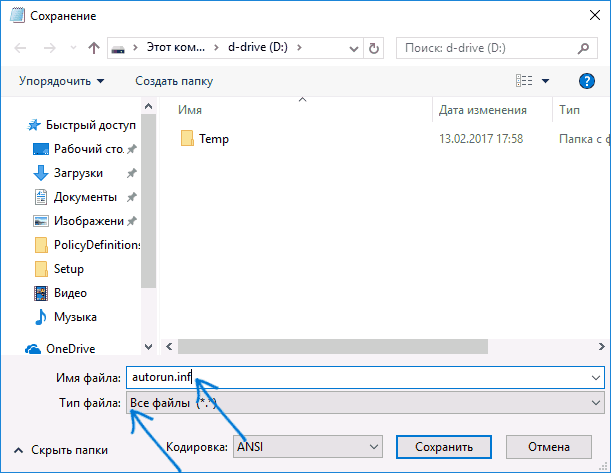Screen dimensions: 611x473
Task: Open 'PolicyDefinitions' folder in sidebar
Action: 97,245
